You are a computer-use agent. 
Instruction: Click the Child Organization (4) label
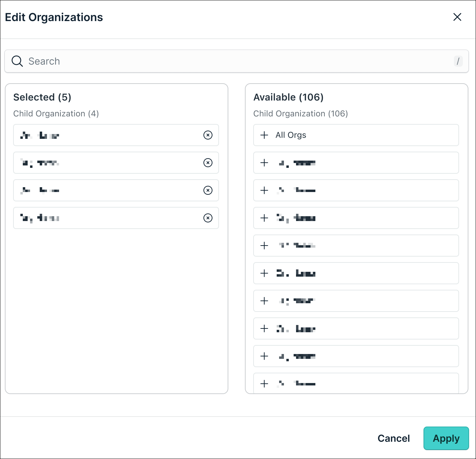(56, 114)
